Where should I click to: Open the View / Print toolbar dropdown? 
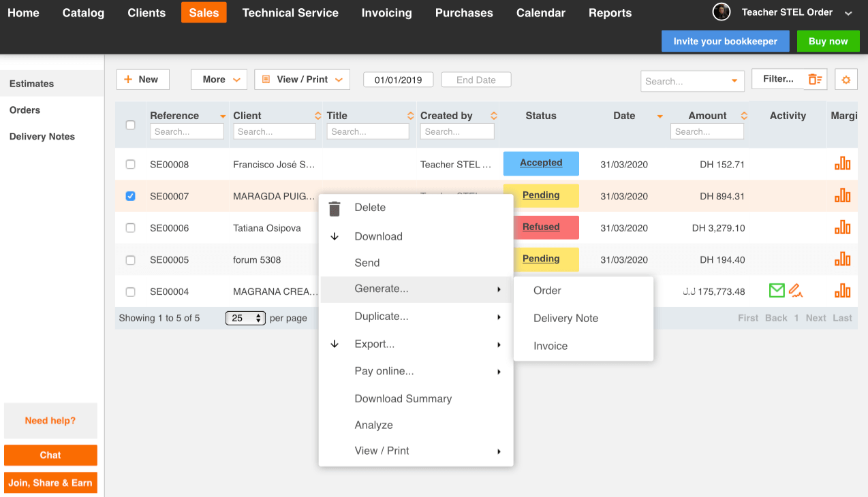pyautogui.click(x=302, y=80)
